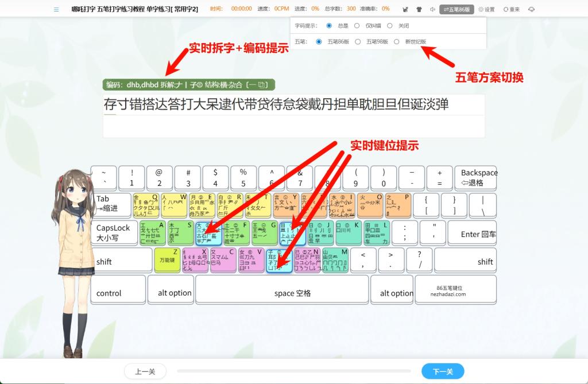
Task: Click the mascot character icon in toolbar
Action: [405, 9]
